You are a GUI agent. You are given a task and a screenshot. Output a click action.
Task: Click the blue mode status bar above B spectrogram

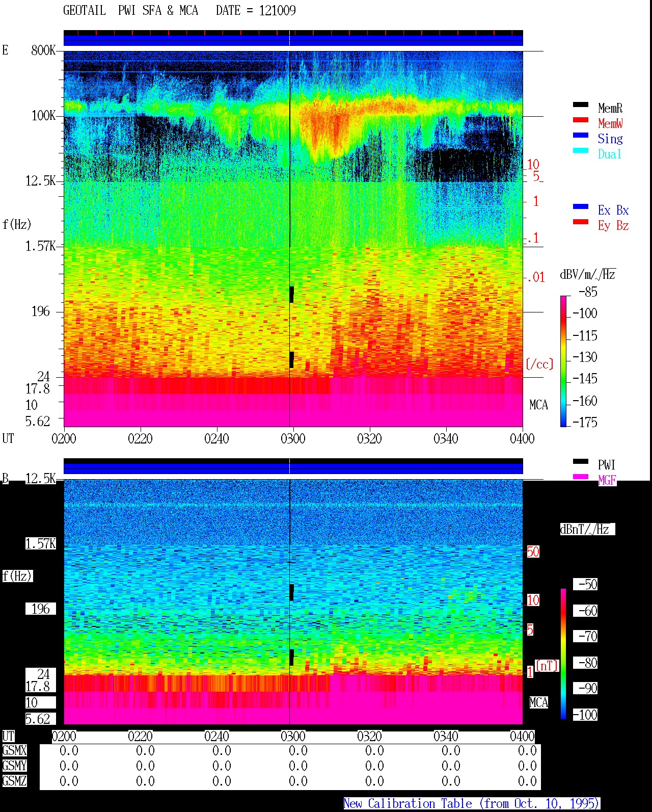[293, 468]
